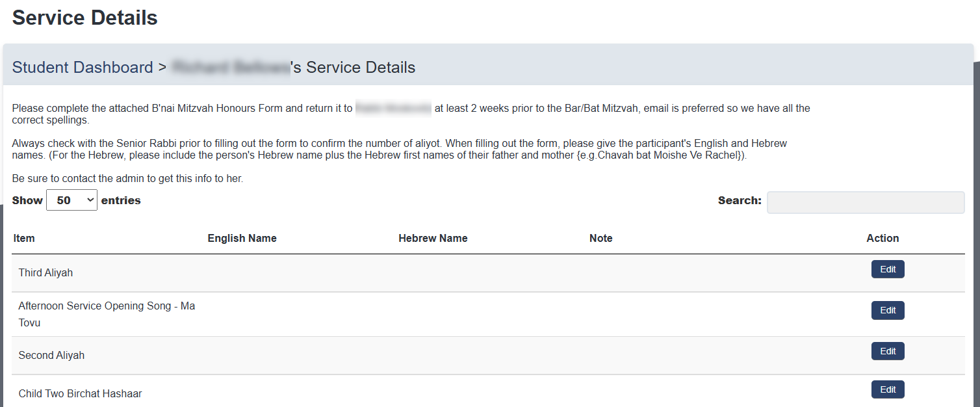Open the Student Dashboard breadcrumb link
The width and height of the screenshot is (980, 407).
(83, 67)
